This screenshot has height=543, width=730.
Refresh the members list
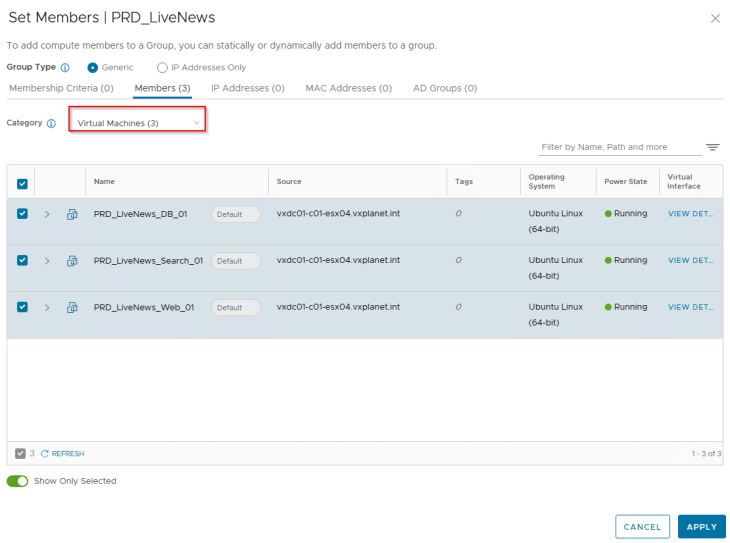point(62,454)
